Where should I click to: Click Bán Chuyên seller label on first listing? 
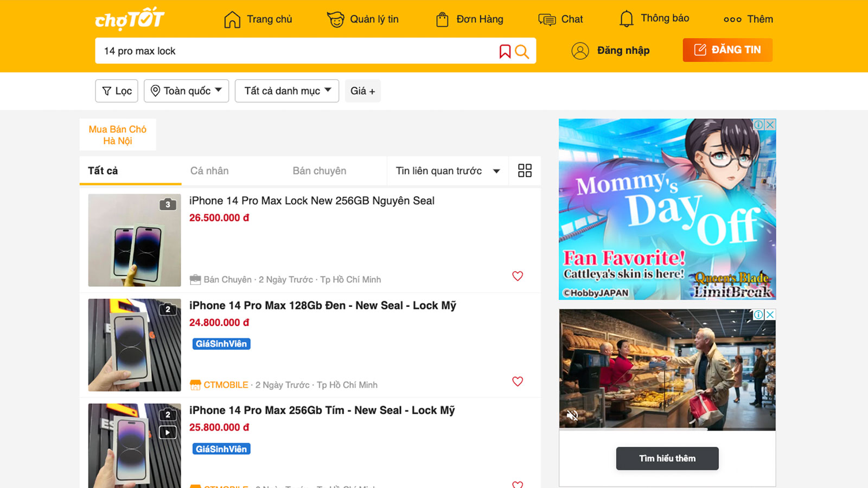221,280
